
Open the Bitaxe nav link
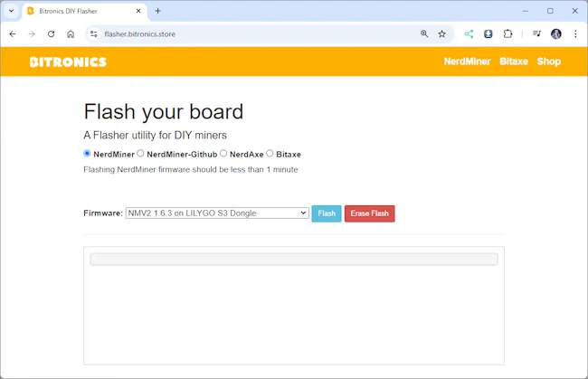tap(514, 62)
